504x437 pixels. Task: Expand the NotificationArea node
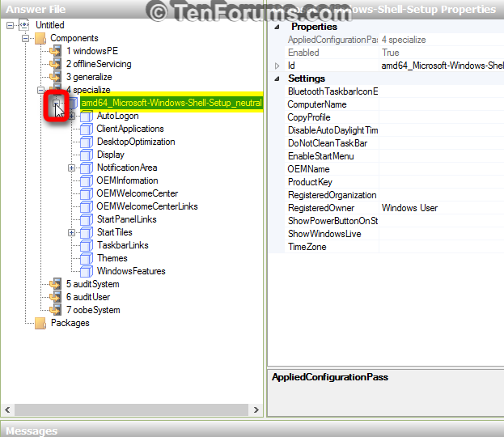click(72, 168)
